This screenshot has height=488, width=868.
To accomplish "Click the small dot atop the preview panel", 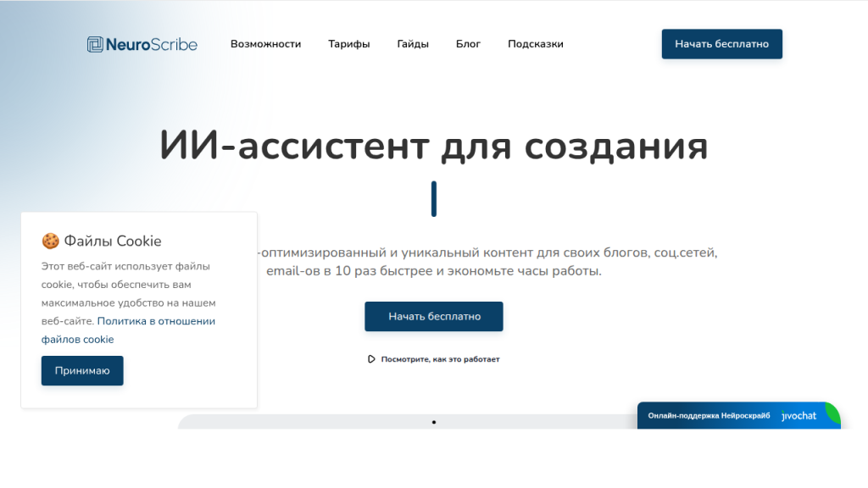I will tap(434, 422).
